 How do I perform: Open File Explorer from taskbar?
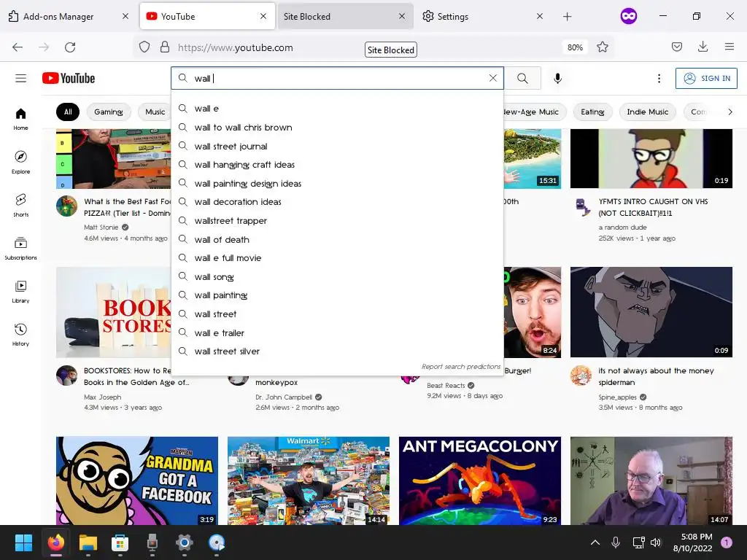click(88, 542)
